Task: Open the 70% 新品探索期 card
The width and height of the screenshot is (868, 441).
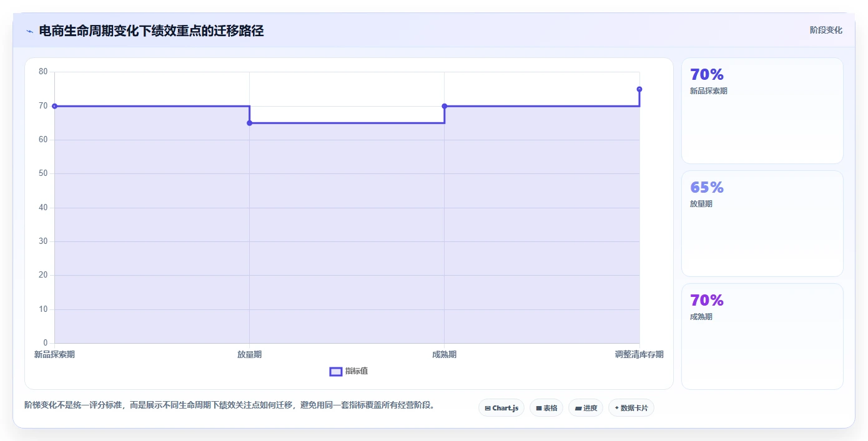Action: coord(762,110)
